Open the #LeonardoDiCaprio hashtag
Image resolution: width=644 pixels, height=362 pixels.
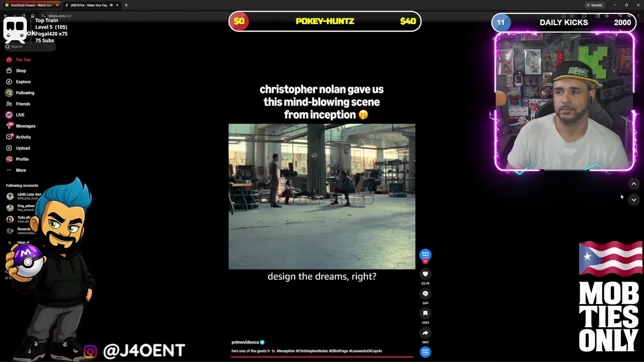pyautogui.click(x=365, y=351)
